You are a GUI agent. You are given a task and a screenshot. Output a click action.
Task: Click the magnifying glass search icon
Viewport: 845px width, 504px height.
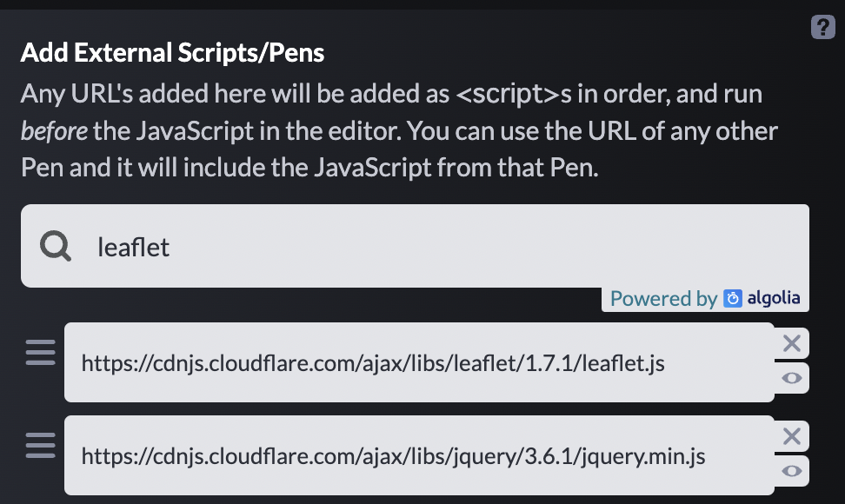tap(56, 247)
